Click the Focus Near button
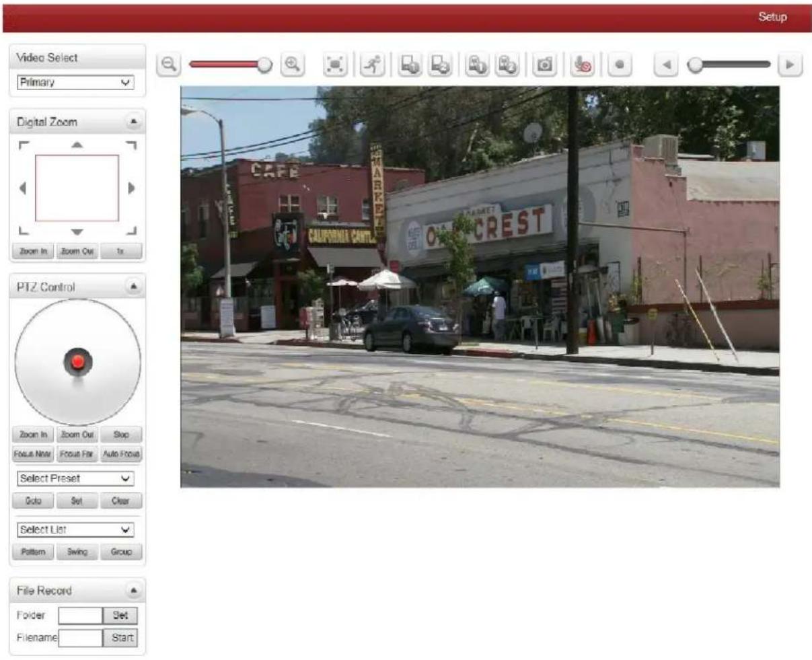 click(33, 454)
